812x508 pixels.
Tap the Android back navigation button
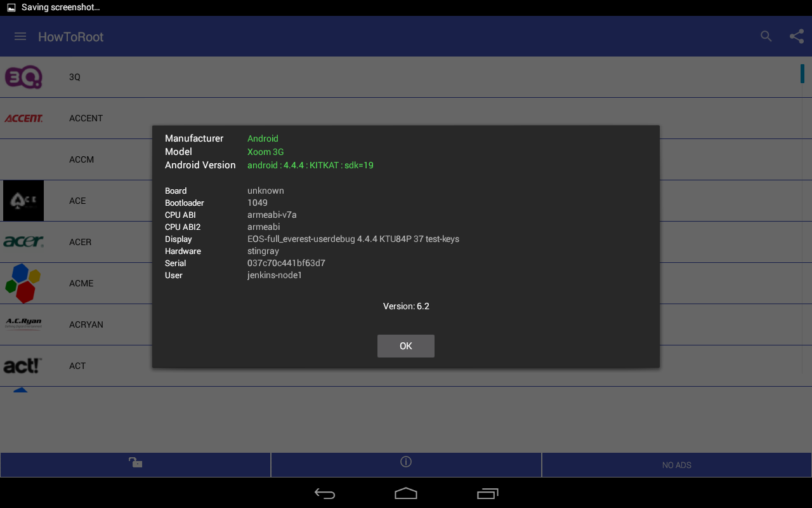pos(325,493)
